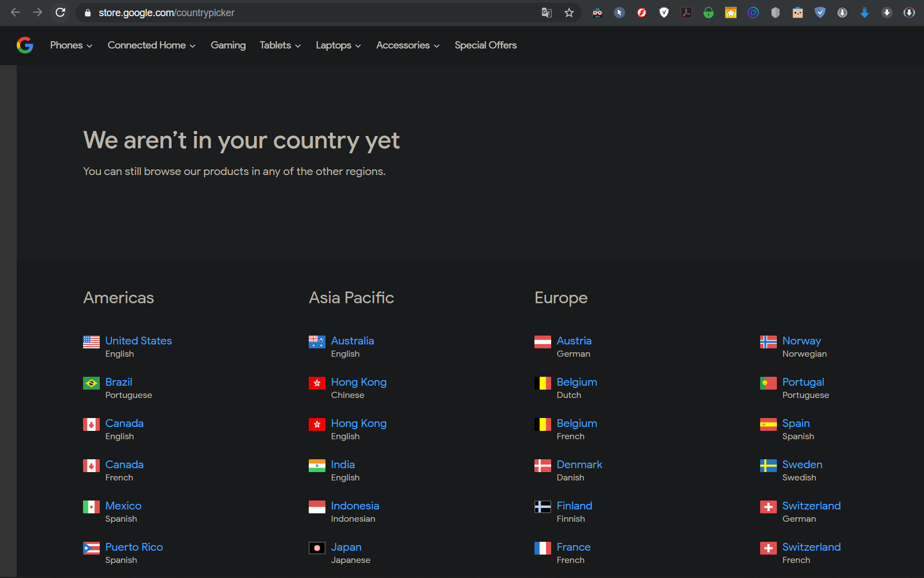Image resolution: width=924 pixels, height=578 pixels.
Task: Select the Portugal store link
Action: 803,382
